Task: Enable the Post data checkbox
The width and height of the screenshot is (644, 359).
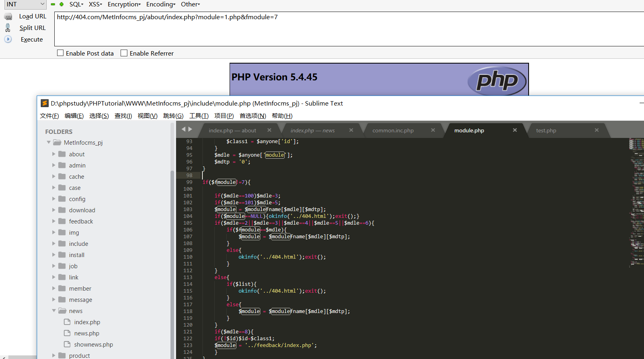Action: [x=60, y=53]
